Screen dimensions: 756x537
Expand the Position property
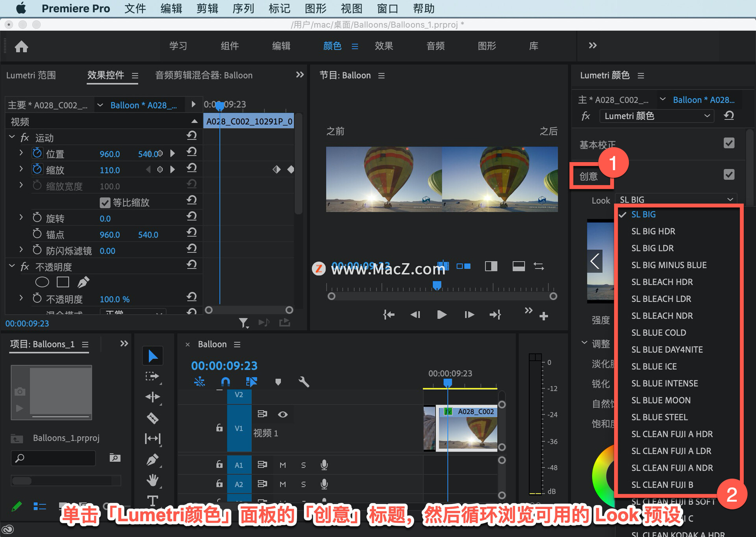click(21, 152)
